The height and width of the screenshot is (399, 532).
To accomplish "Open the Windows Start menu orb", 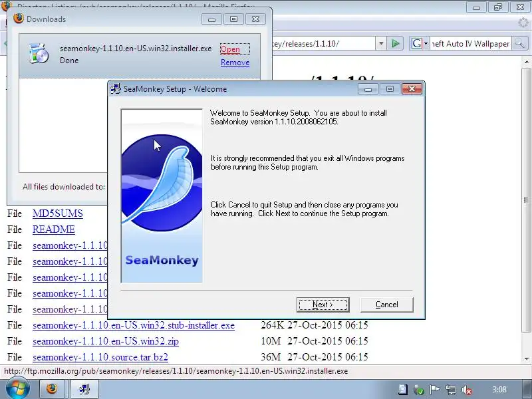I will 17,388.
